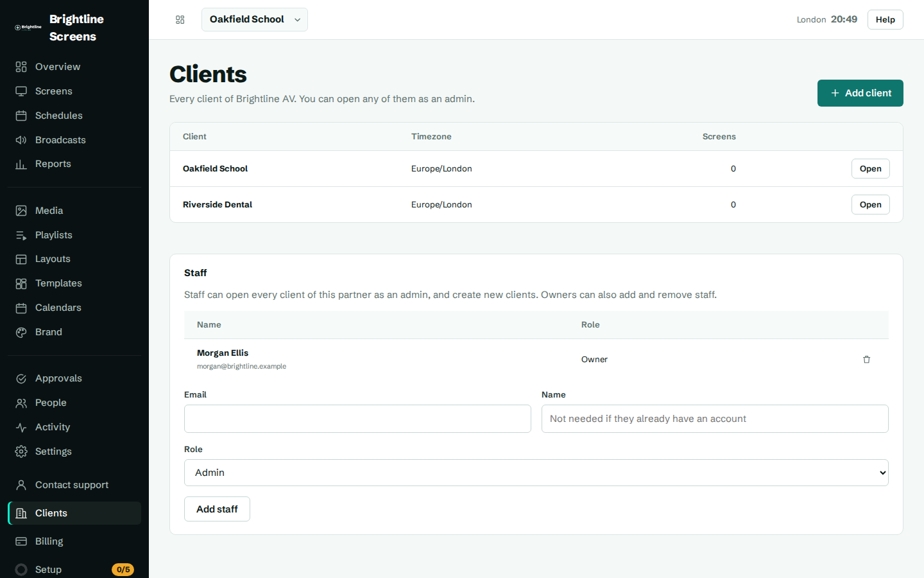Click the Add client button
Screen dimensions: 924x578
860,93
